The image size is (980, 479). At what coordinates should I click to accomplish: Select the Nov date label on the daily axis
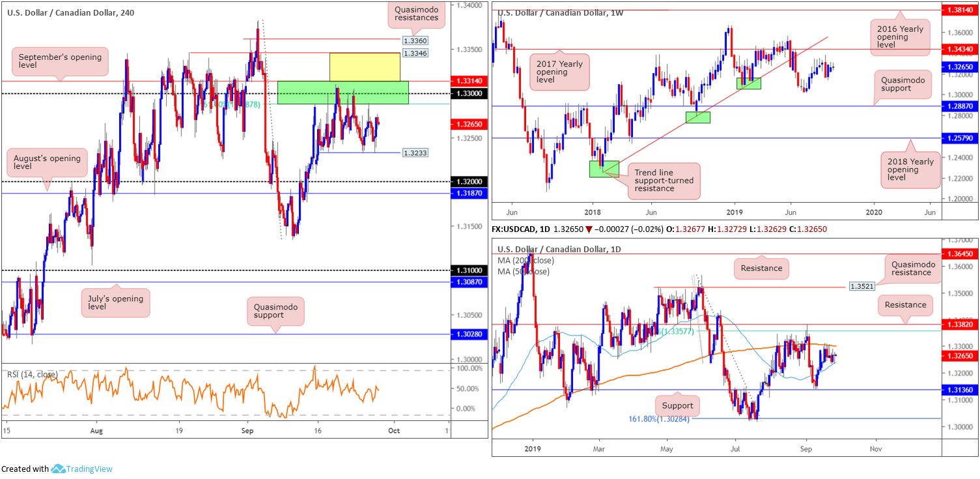pos(875,449)
